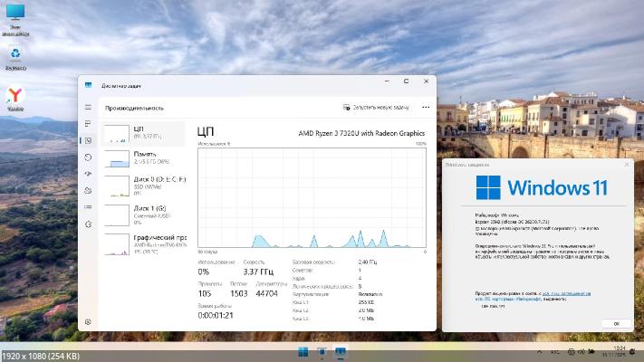The width and height of the screenshot is (644, 362).
Task: Click the CPU utilization graph
Action: [312, 196]
